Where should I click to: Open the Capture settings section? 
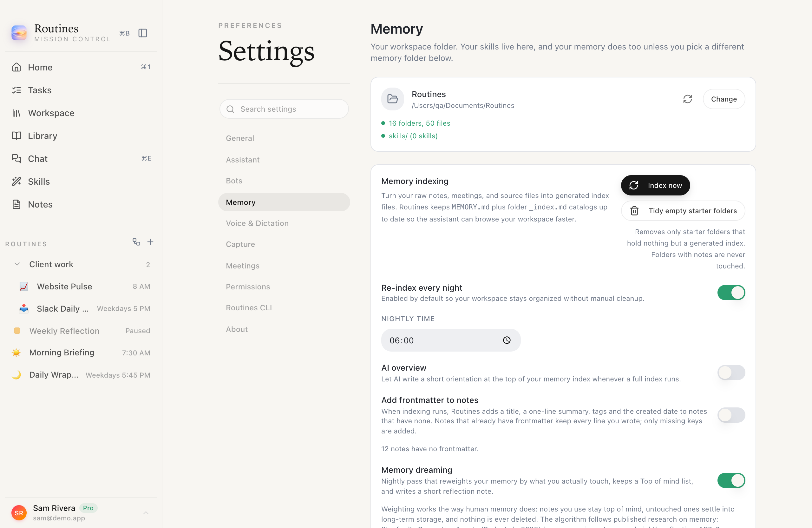(284, 244)
